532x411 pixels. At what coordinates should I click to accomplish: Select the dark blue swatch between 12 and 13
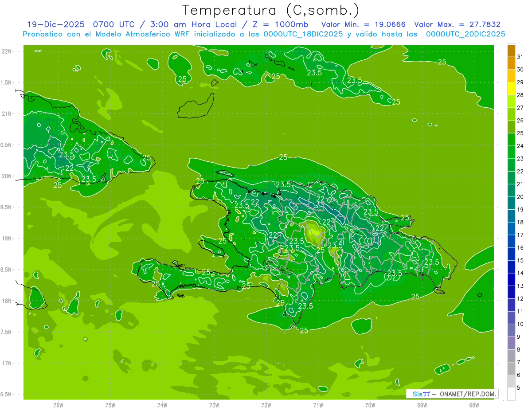[x=511, y=292]
